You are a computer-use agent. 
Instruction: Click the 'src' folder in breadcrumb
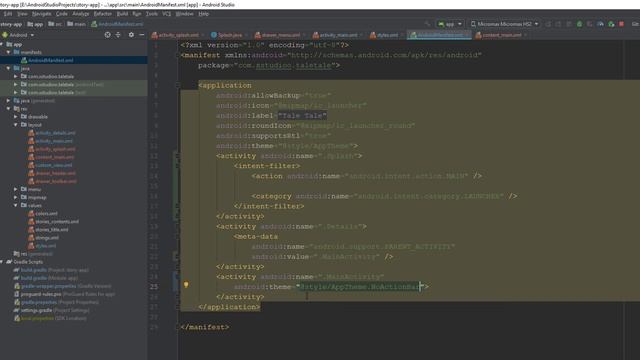[55, 24]
